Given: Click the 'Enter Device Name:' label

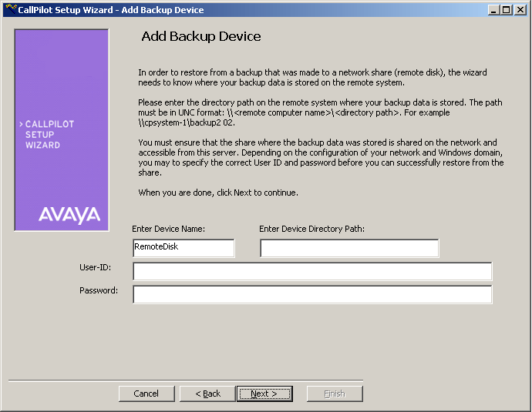Looking at the screenshot, I should click(168, 229).
